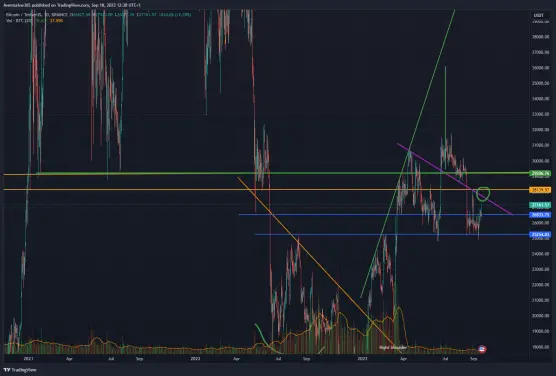Click the 20000.00 price axis label

pos(541,315)
